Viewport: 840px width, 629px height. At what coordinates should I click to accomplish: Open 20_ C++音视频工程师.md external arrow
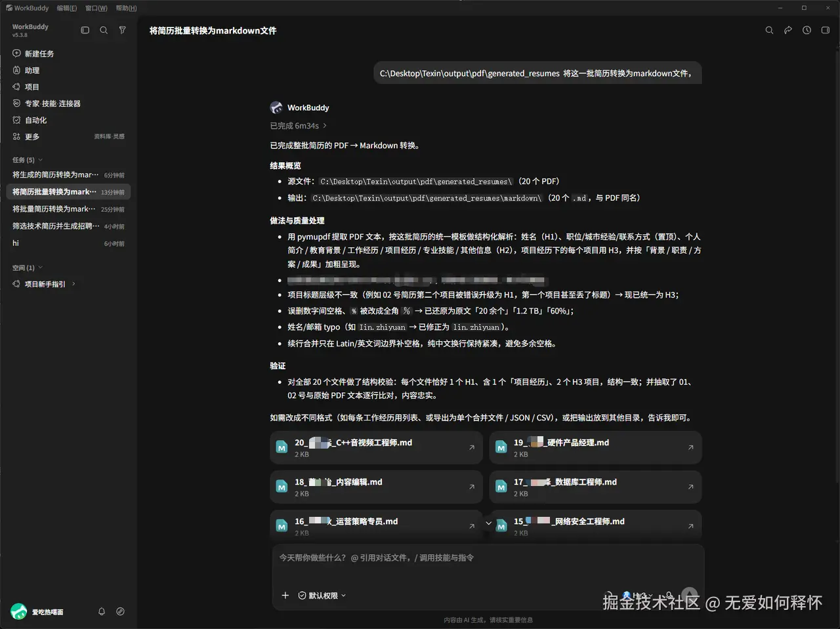point(471,447)
